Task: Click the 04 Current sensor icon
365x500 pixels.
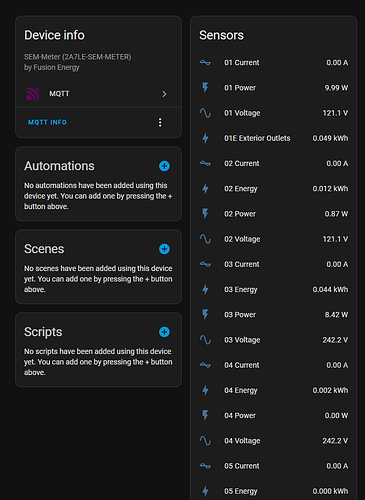Action: [205, 365]
